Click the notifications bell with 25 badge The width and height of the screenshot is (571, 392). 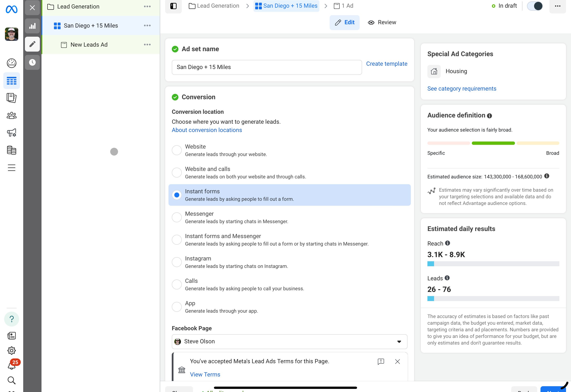12,366
